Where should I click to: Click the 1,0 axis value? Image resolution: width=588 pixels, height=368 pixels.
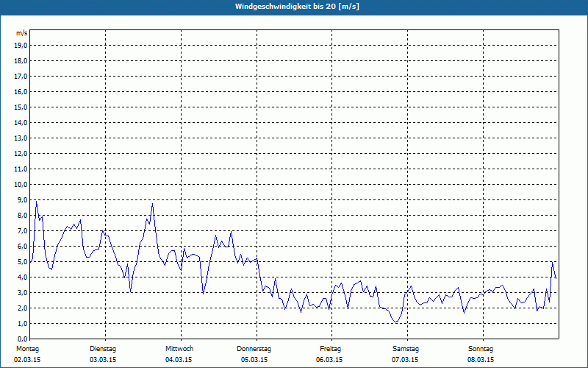pos(21,323)
